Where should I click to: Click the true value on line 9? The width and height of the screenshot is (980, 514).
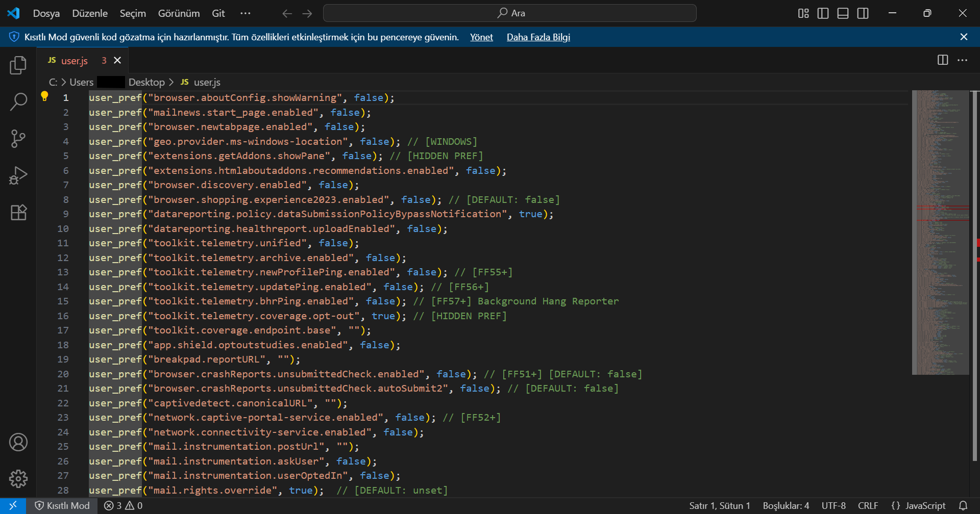530,214
